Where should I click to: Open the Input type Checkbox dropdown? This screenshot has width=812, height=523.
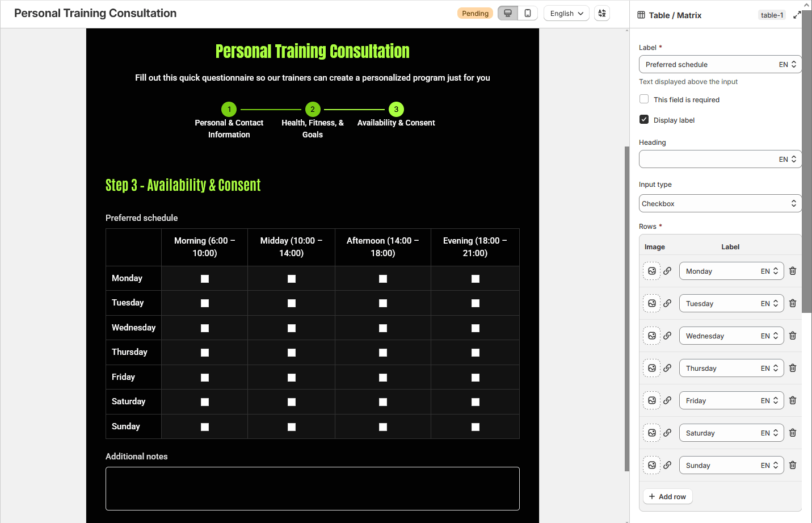tap(720, 203)
